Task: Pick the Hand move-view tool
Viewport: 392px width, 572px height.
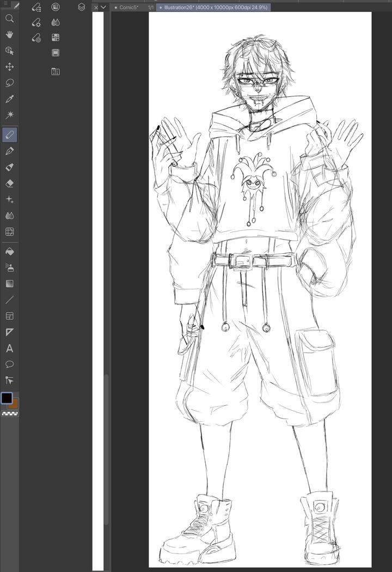Action: coord(9,34)
